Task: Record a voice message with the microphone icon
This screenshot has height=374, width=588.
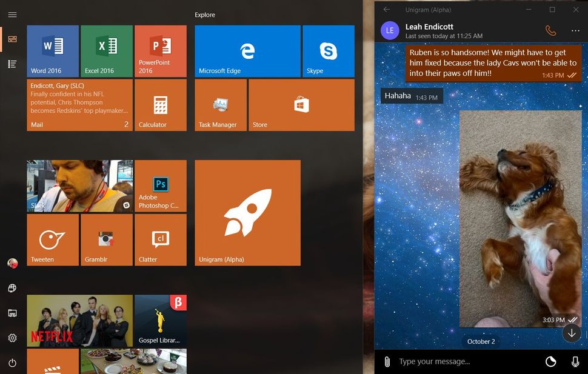Action: click(x=575, y=361)
